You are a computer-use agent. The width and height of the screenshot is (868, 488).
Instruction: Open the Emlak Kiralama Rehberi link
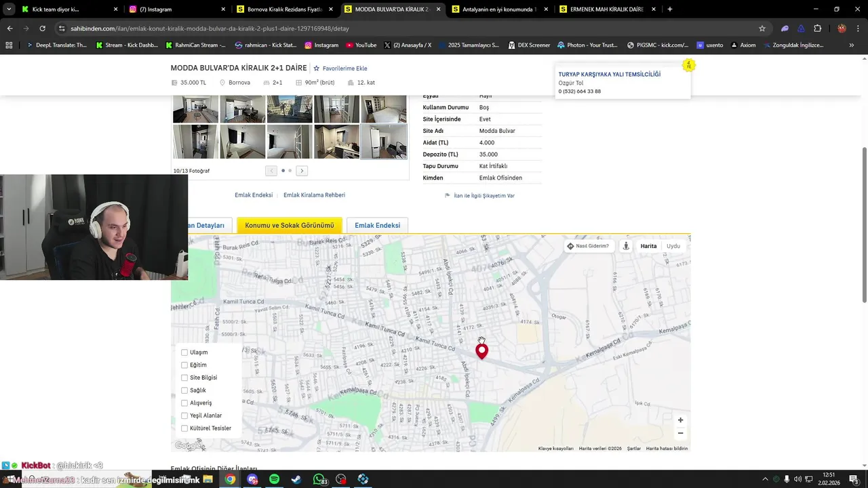[314, 195]
